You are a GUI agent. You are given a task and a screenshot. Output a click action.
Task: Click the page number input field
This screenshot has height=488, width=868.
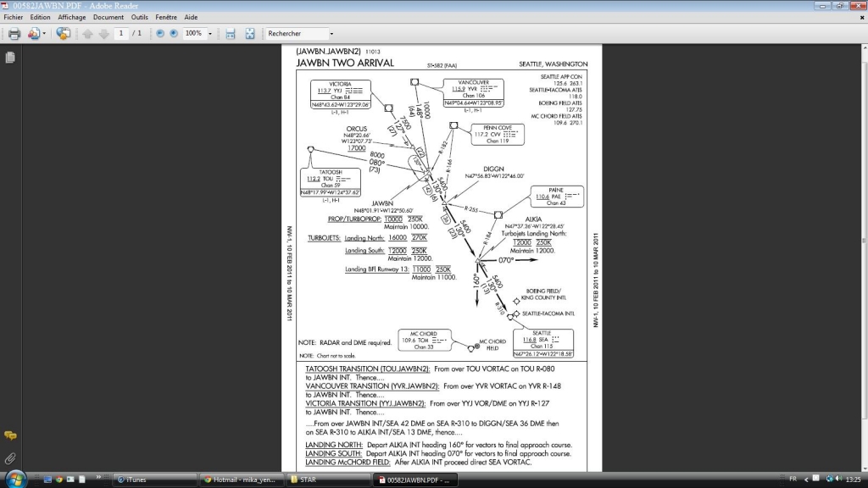[x=120, y=34]
